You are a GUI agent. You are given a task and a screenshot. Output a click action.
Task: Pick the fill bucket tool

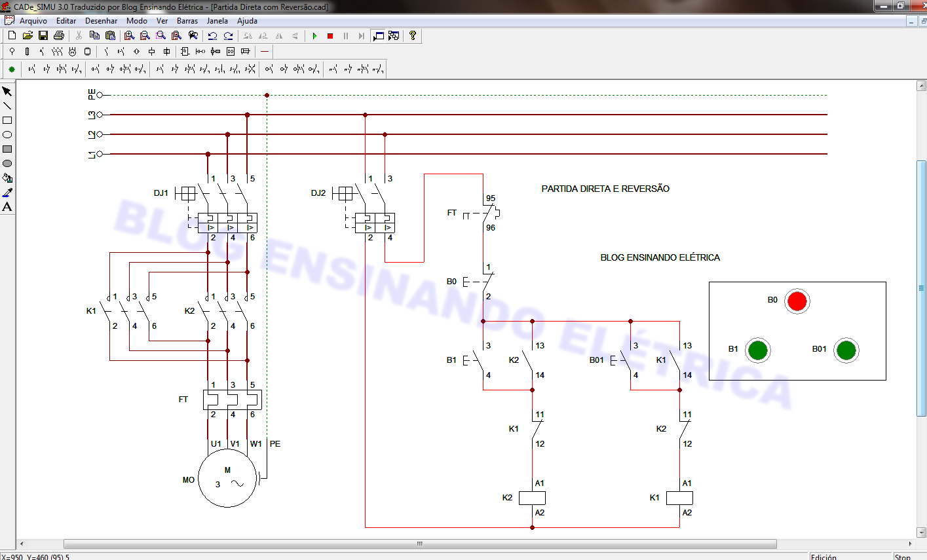(x=8, y=177)
